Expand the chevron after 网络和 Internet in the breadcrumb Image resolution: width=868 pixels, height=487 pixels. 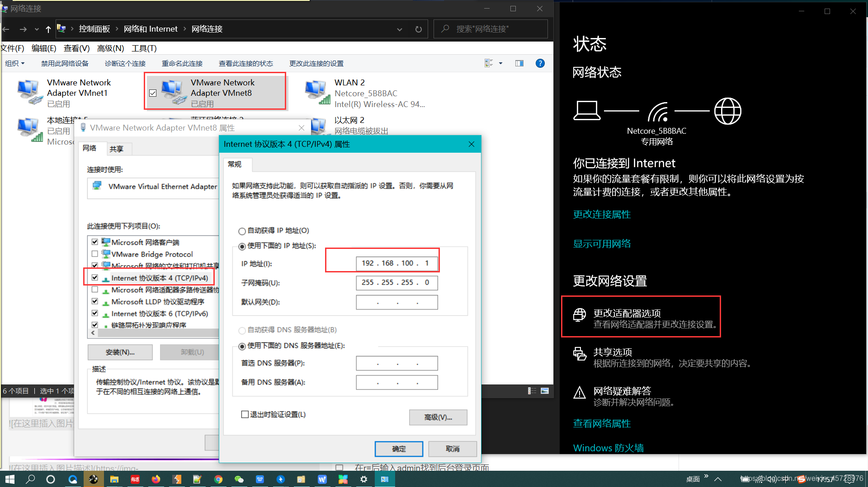point(185,29)
